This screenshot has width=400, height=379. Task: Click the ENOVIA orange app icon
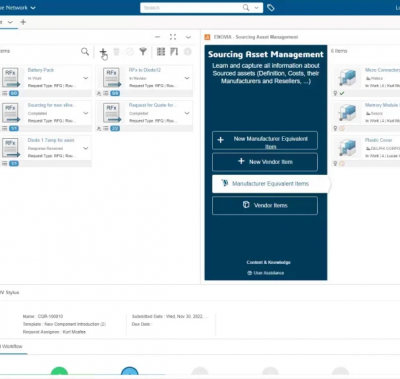pos(207,37)
